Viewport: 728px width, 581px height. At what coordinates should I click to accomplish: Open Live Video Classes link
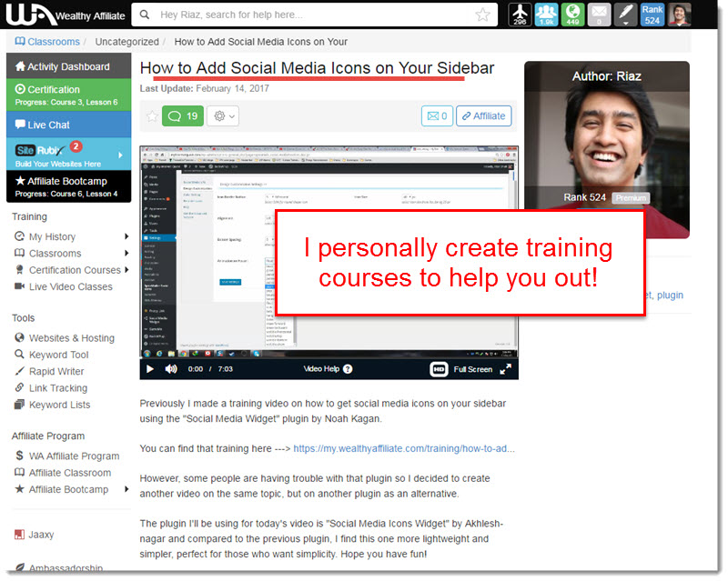click(71, 286)
